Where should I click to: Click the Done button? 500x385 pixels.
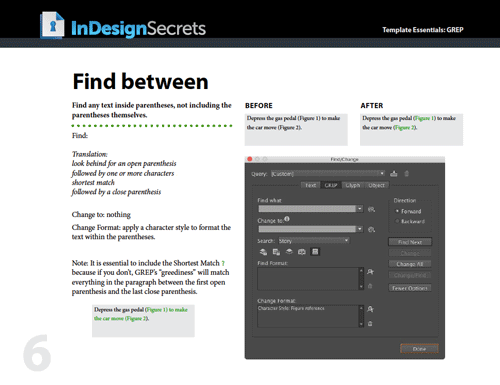[419, 349]
